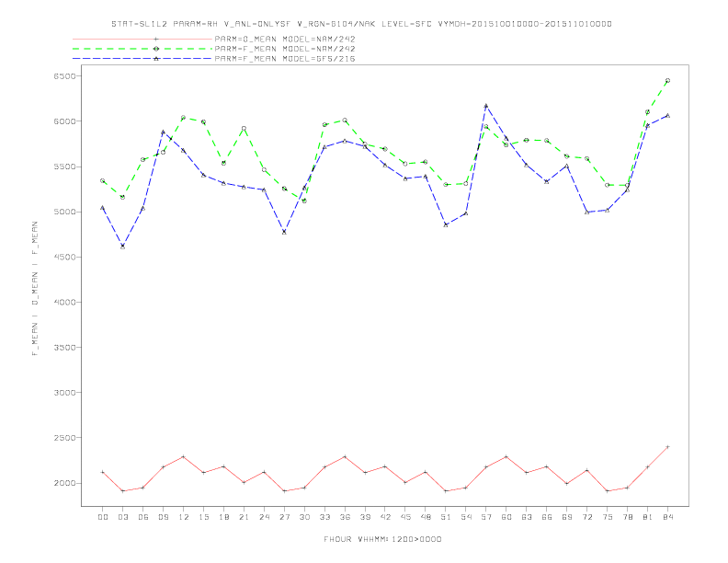Click x-axis forecast hour label 12
The height and width of the screenshot is (563, 728).
(x=184, y=517)
